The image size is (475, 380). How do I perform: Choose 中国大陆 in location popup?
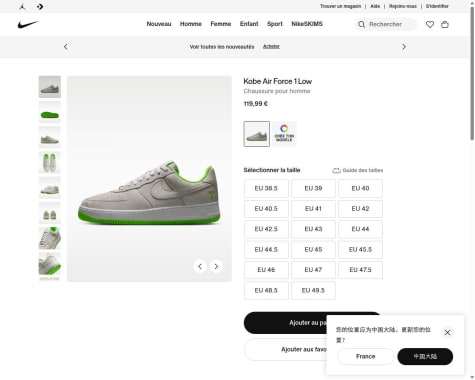[x=425, y=356]
